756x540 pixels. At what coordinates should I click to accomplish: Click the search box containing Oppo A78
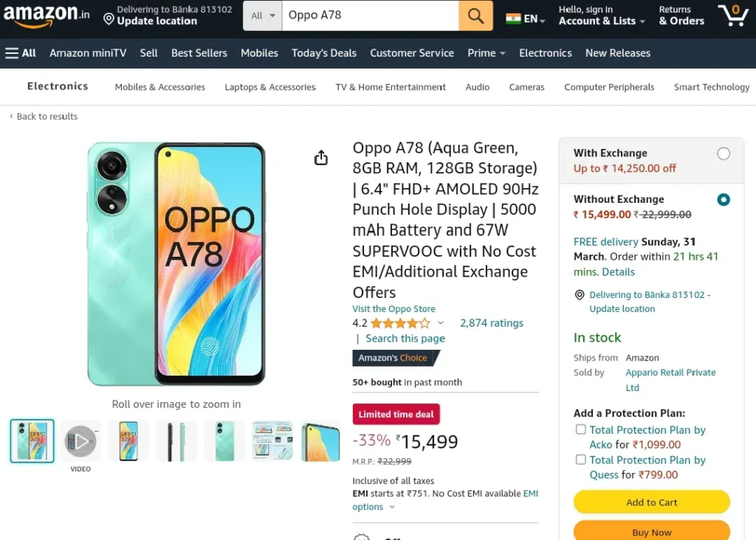coord(371,16)
